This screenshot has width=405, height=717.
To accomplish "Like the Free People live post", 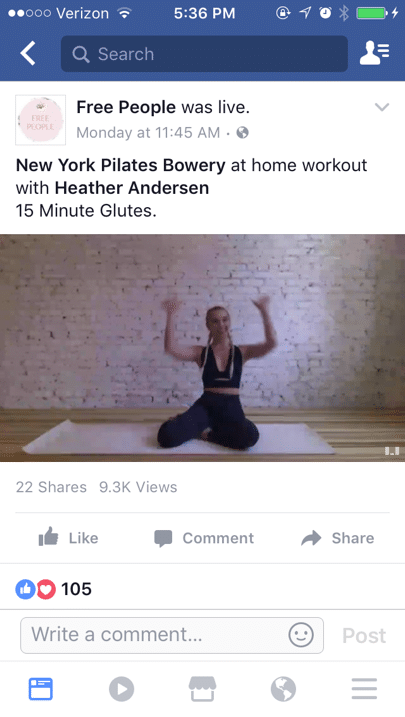I will (68, 538).
